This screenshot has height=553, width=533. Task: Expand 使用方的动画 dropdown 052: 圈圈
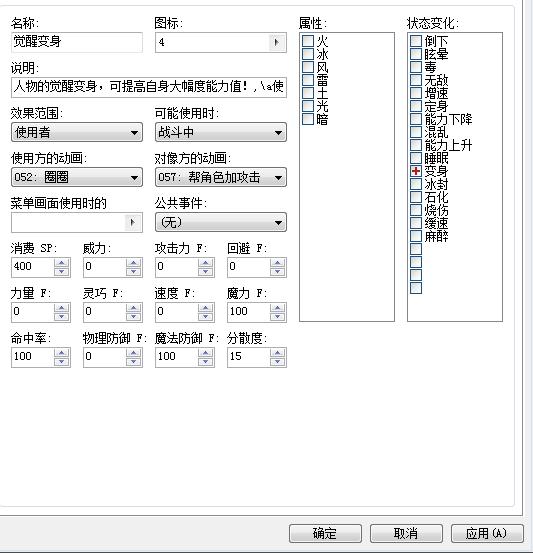point(77,177)
